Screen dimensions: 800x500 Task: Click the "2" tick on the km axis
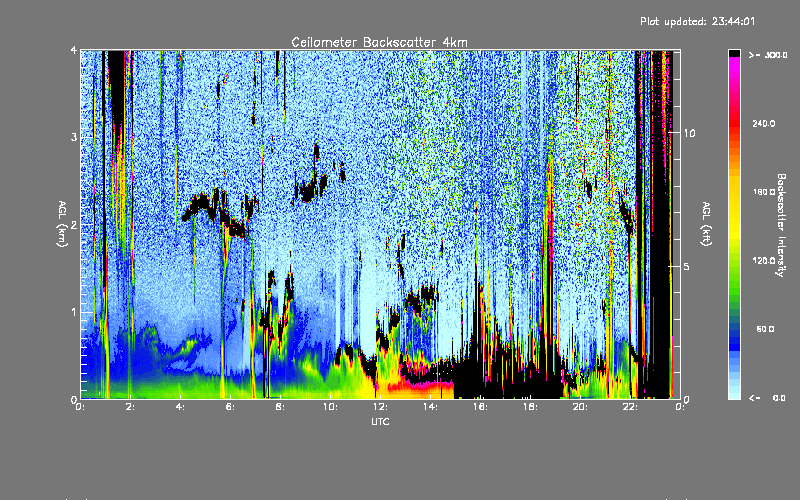coord(74,225)
